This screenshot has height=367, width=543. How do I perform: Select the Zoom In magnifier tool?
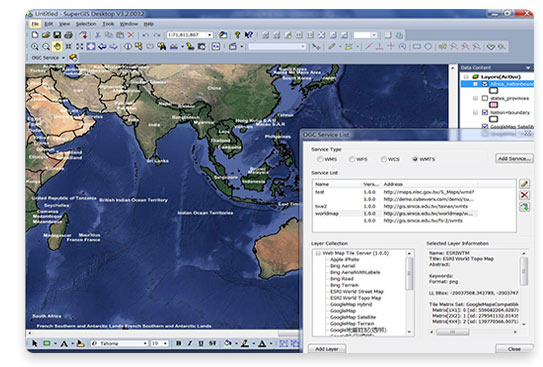click(x=35, y=46)
